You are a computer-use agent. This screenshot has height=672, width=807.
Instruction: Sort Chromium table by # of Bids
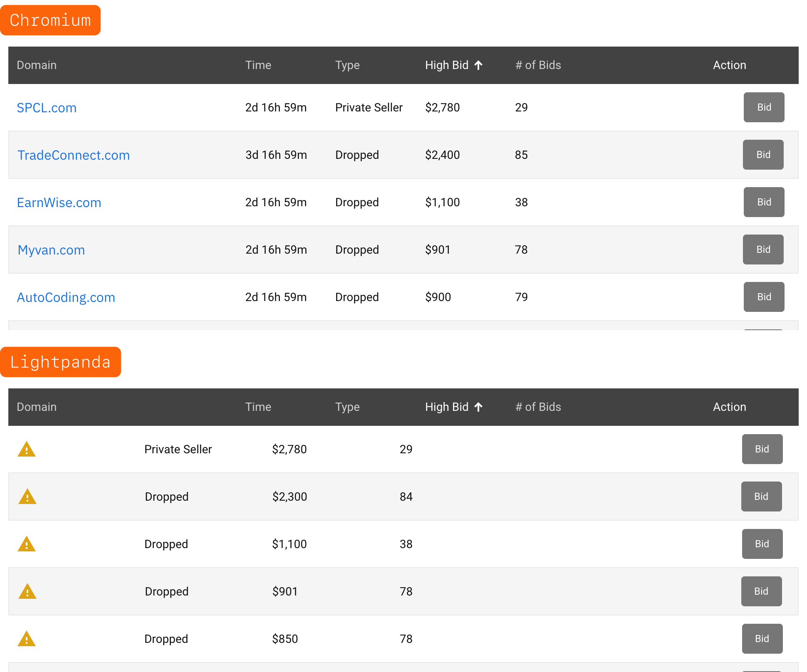538,65
